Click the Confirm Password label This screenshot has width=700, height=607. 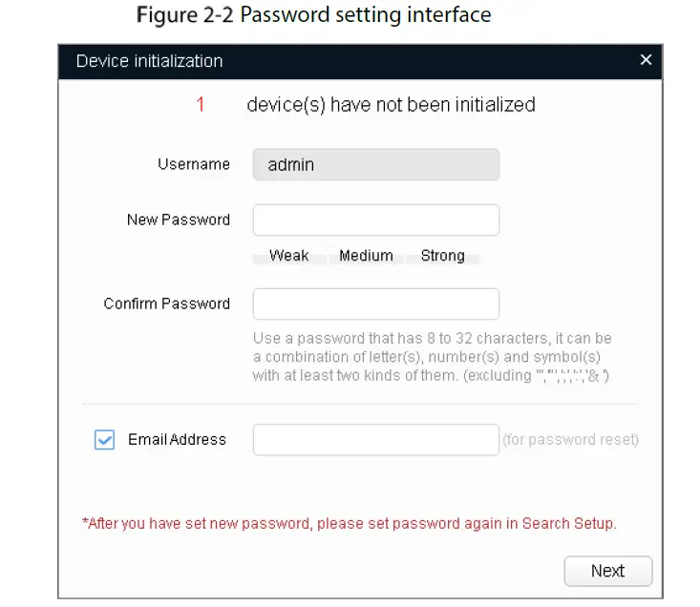pos(167,303)
